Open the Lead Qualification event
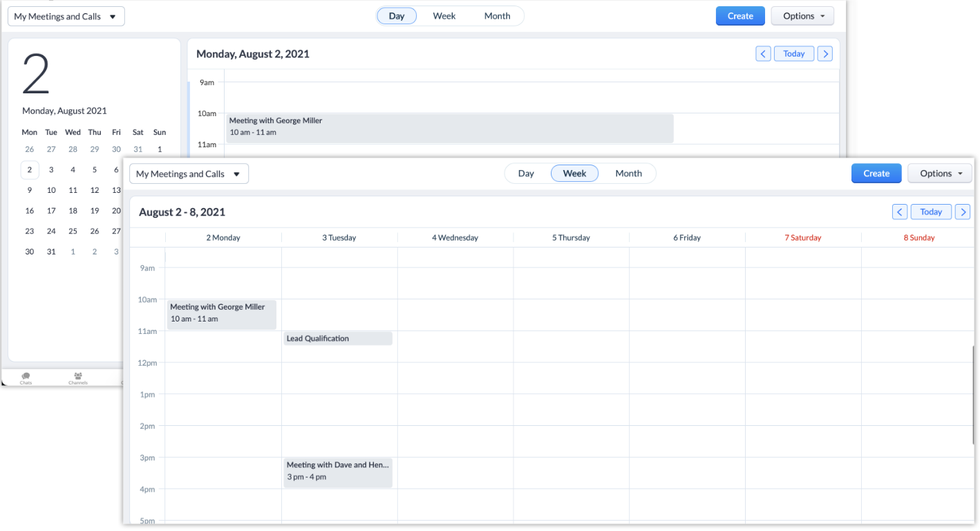The height and width of the screenshot is (531, 980). [338, 339]
